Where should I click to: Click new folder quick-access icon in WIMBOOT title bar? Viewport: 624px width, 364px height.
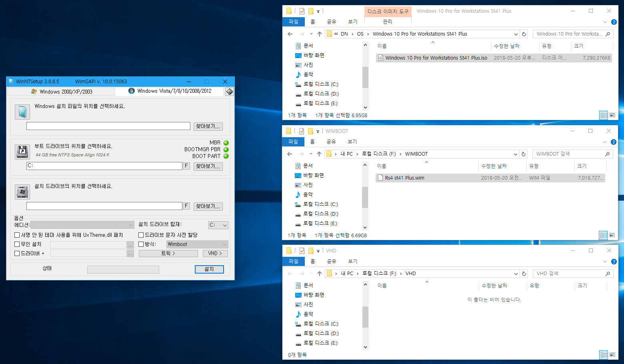pyautogui.click(x=310, y=131)
